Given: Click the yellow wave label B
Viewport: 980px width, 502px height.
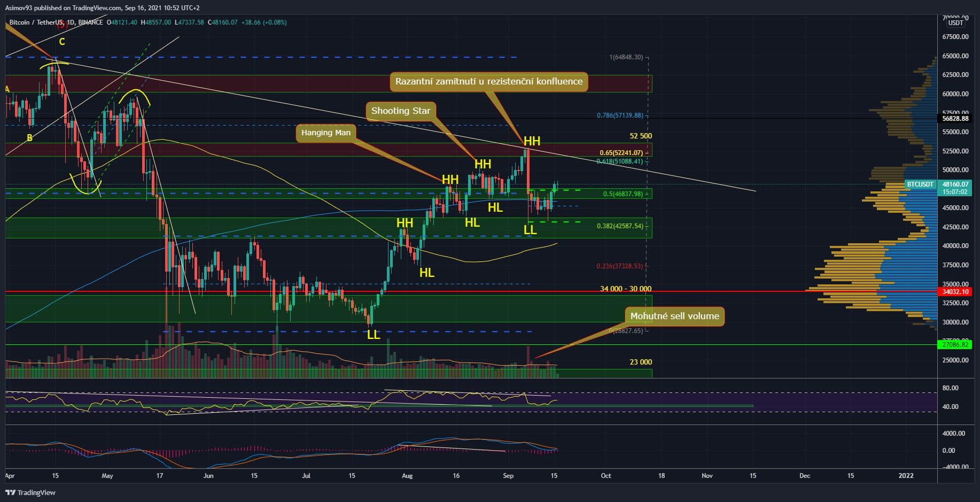Looking at the screenshot, I should pyautogui.click(x=29, y=138).
